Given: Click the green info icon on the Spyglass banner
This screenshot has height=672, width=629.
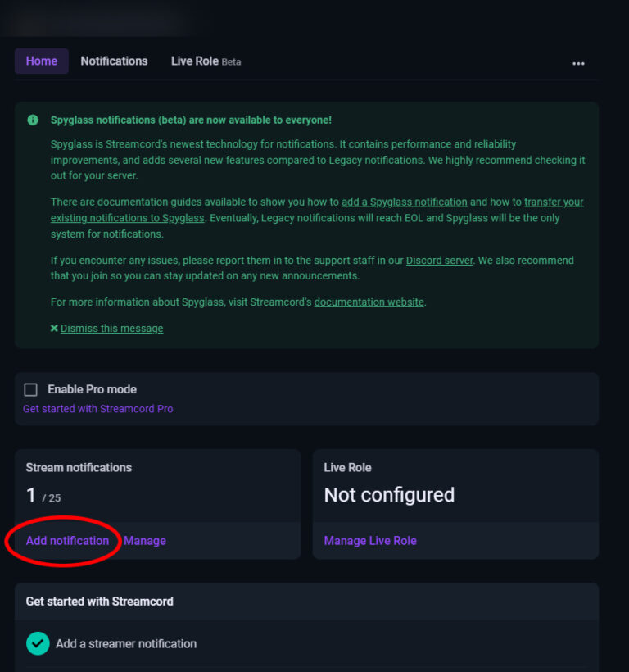Looking at the screenshot, I should pos(33,120).
